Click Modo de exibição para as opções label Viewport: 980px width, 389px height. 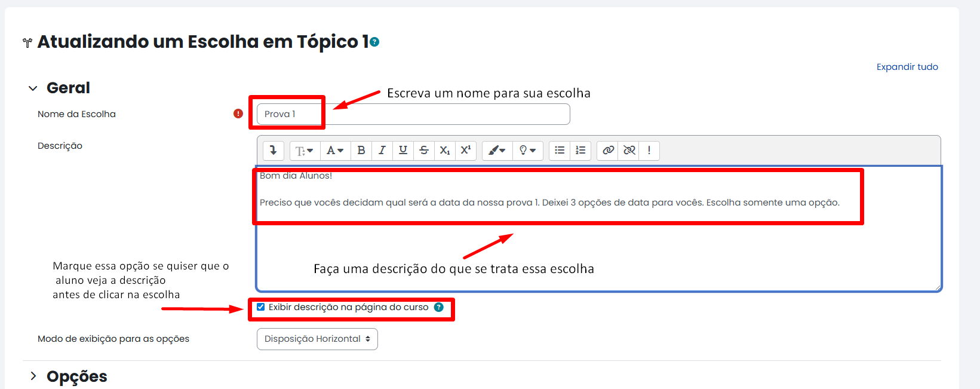coord(113,339)
